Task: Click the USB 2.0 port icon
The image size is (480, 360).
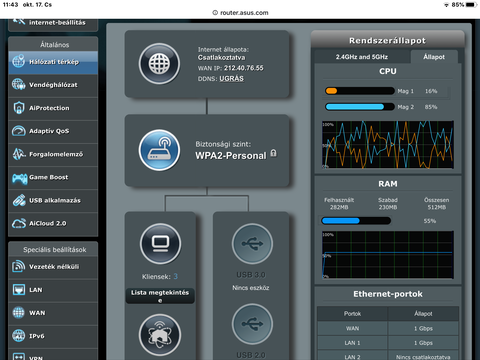Action: coord(252,324)
